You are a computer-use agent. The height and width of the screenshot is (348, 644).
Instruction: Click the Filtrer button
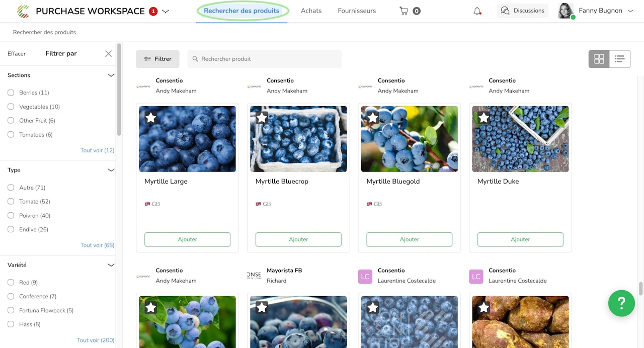[x=157, y=59]
